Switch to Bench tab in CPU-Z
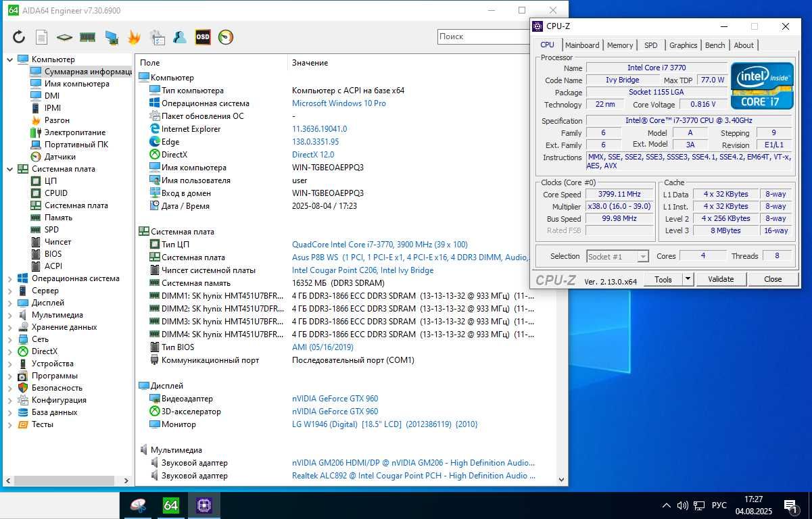This screenshot has height=519, width=812. coord(715,45)
